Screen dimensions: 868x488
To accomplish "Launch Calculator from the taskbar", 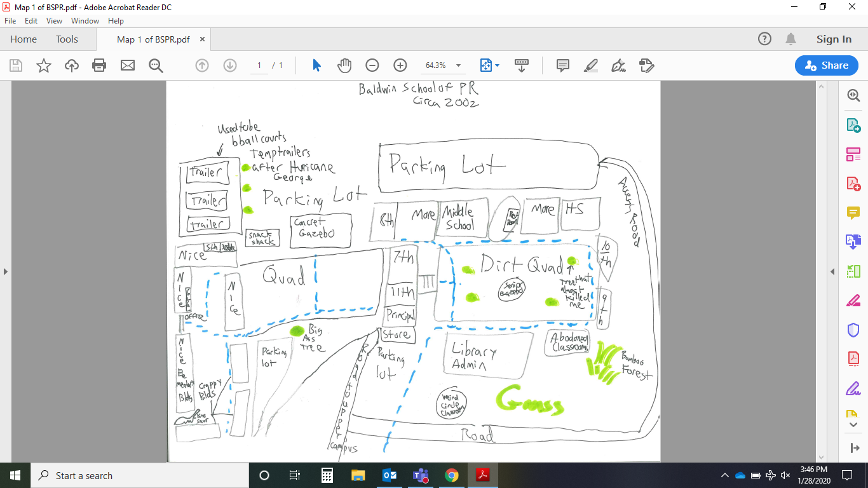I will pyautogui.click(x=327, y=475).
